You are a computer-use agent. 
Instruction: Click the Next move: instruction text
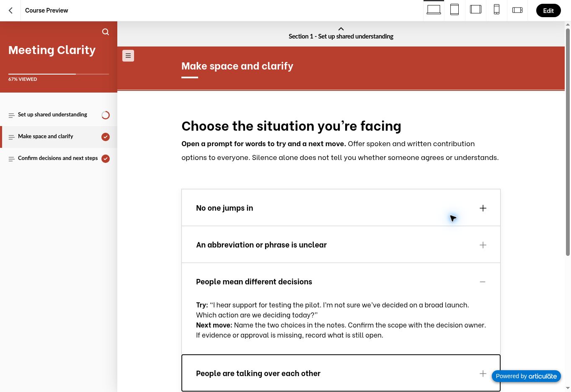click(x=341, y=330)
